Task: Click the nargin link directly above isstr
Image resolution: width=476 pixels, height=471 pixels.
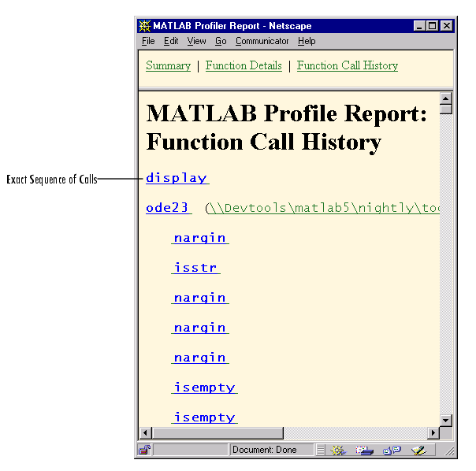Action: tap(200, 238)
